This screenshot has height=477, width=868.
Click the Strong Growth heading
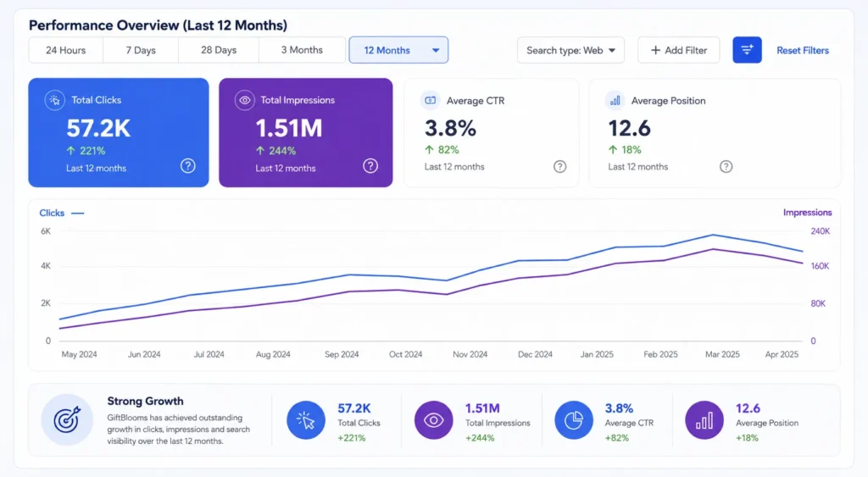point(145,402)
